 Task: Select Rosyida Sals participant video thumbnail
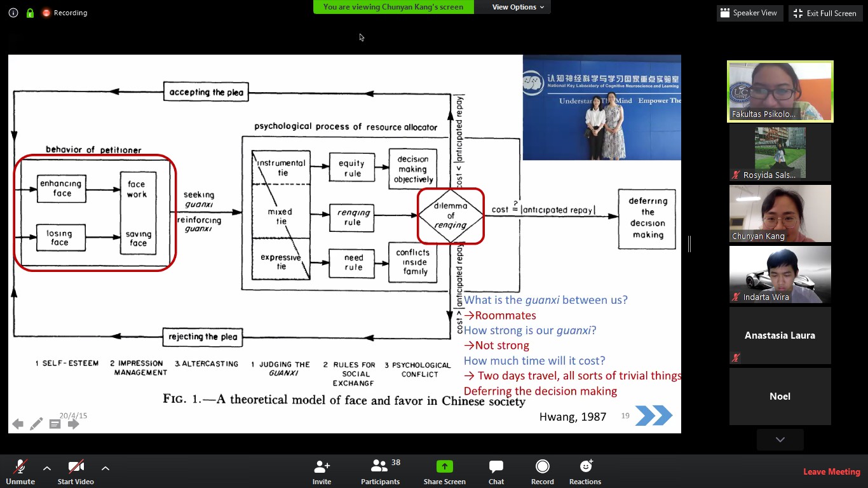780,152
